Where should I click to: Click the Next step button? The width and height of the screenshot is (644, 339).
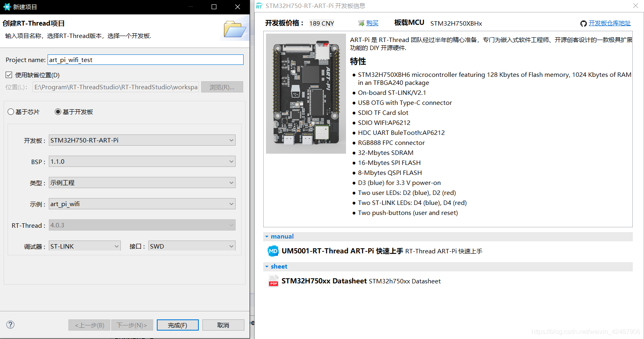[x=132, y=325]
